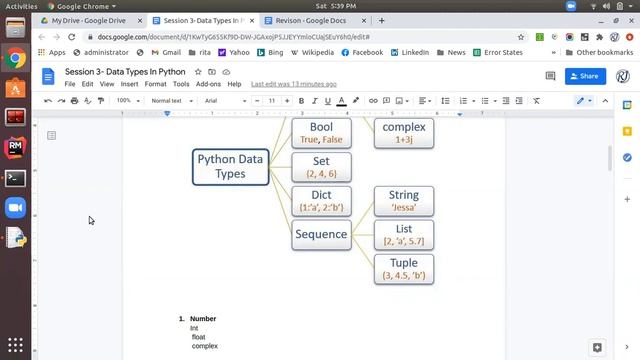Open a new Chrome tab
This screenshot has height=360, width=640.
(x=382, y=20)
